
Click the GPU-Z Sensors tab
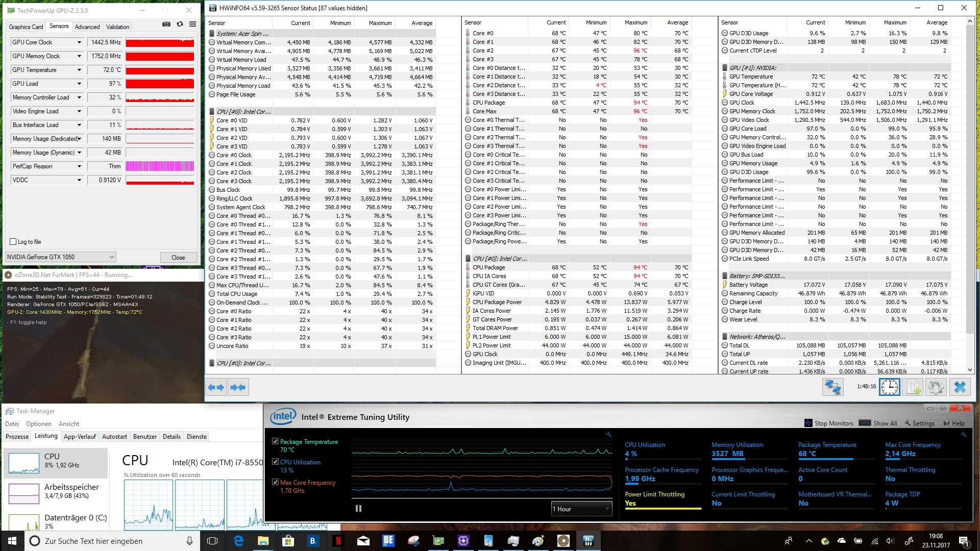coord(59,26)
